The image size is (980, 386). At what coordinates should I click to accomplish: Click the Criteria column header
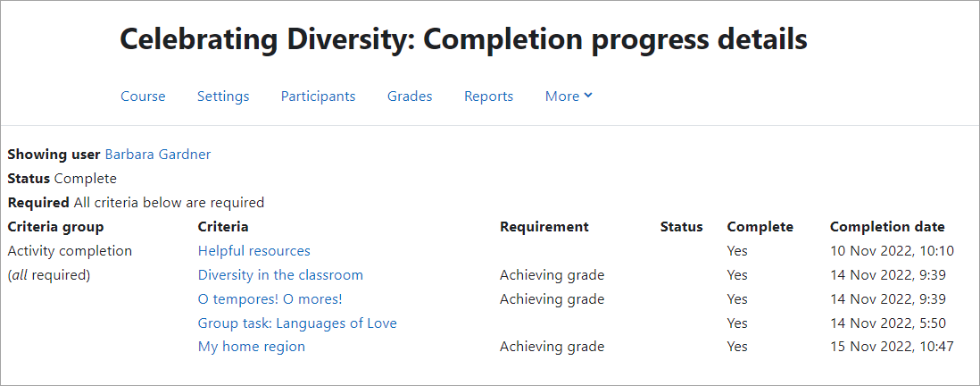(223, 227)
